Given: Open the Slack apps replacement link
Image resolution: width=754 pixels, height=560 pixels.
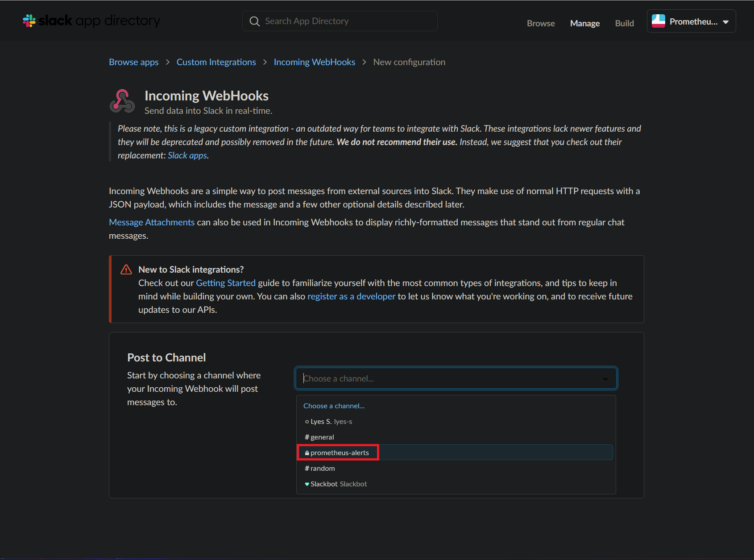Looking at the screenshot, I should pyautogui.click(x=187, y=155).
